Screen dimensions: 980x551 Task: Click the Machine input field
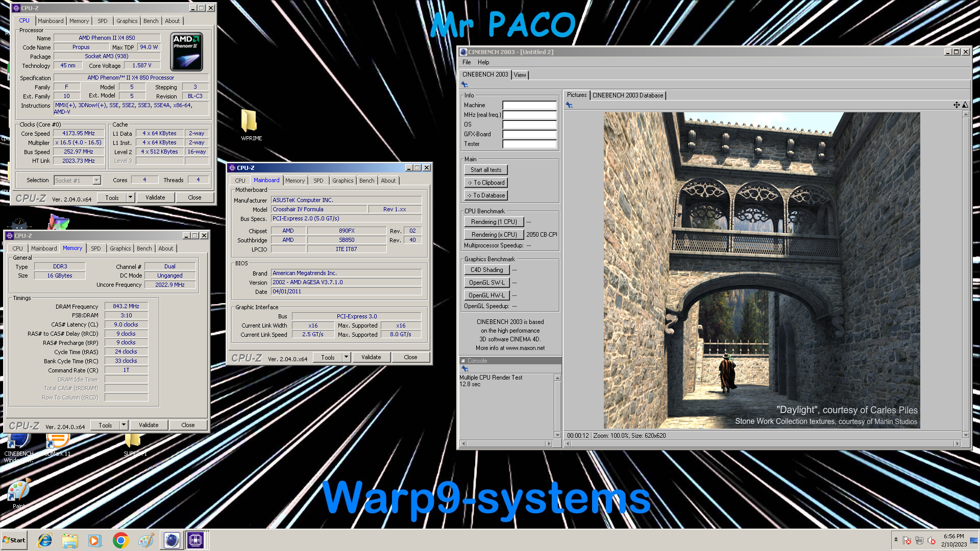pos(529,105)
